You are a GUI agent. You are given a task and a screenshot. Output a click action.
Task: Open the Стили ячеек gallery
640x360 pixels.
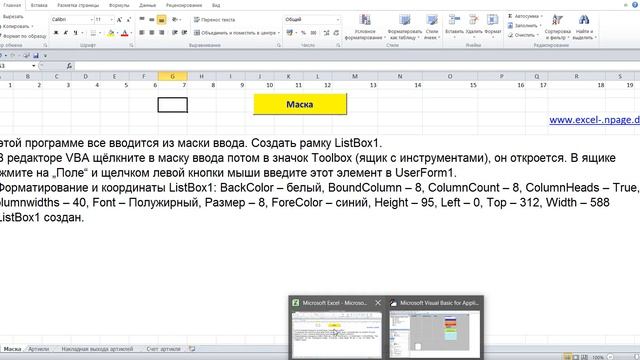pos(431,27)
